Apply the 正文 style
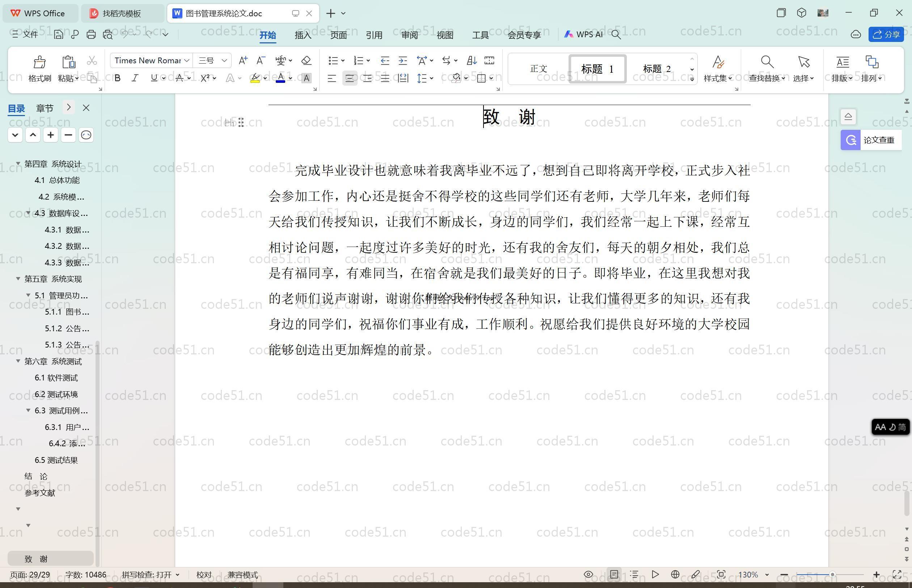Screen dimensions: 912x588 click(x=539, y=69)
